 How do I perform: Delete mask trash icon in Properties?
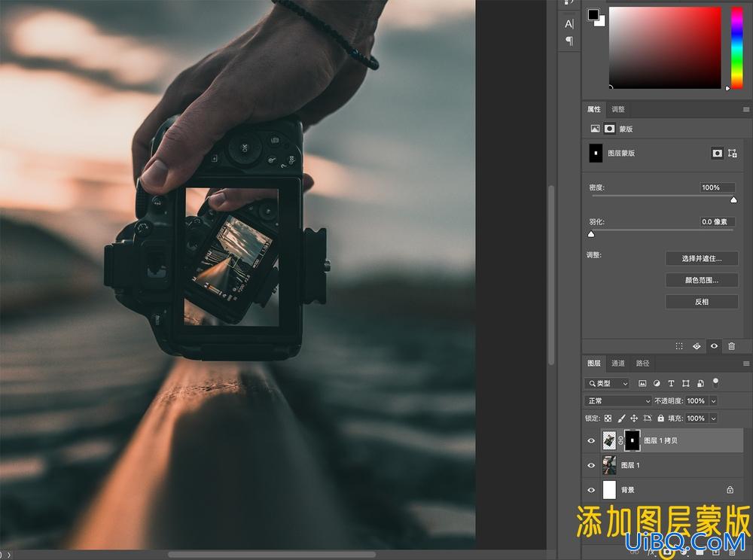click(731, 346)
